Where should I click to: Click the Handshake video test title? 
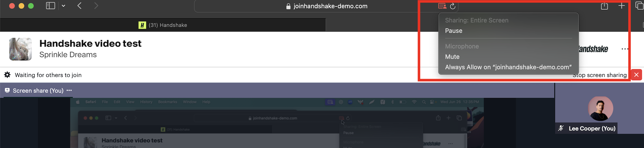91,43
